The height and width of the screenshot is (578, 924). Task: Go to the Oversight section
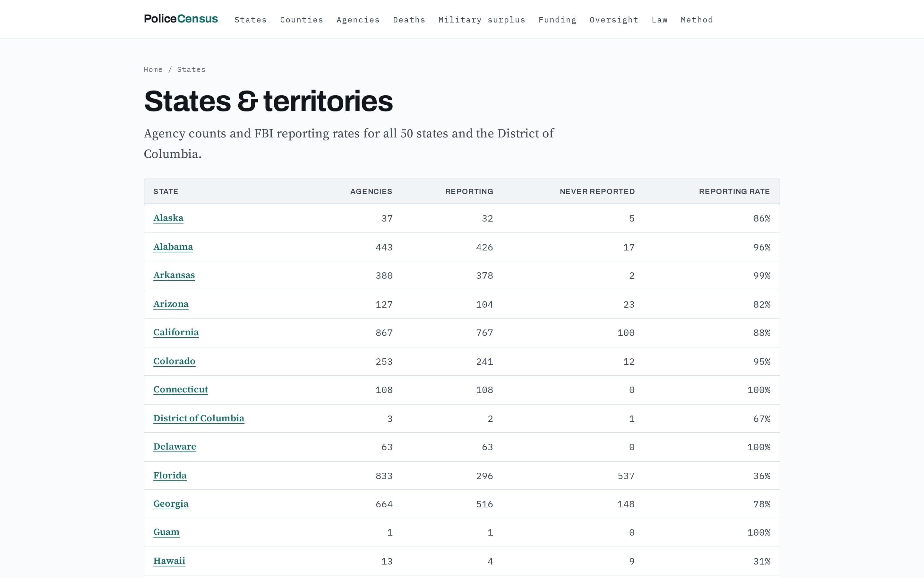614,20
